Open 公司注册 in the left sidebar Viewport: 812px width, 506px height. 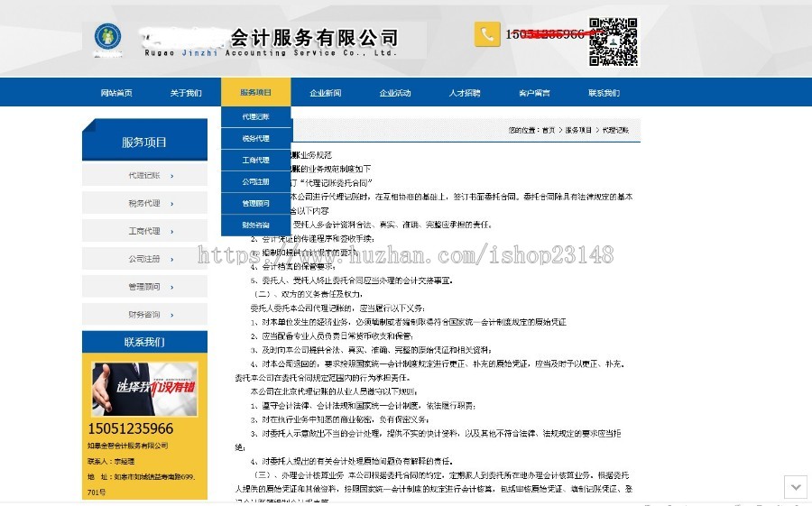pos(144,259)
